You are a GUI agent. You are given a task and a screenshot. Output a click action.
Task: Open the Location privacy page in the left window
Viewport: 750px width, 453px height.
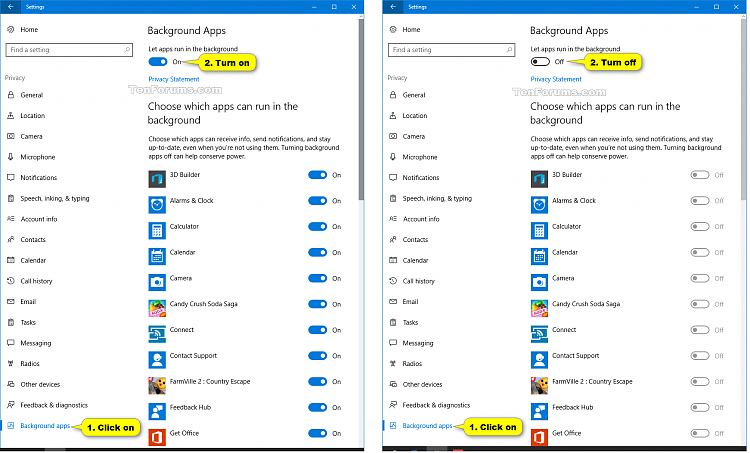(x=33, y=116)
